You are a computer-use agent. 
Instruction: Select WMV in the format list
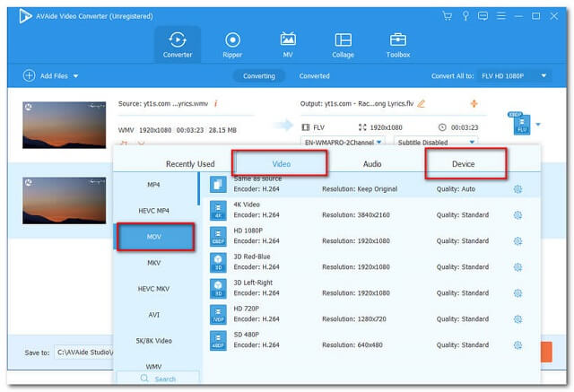point(153,366)
